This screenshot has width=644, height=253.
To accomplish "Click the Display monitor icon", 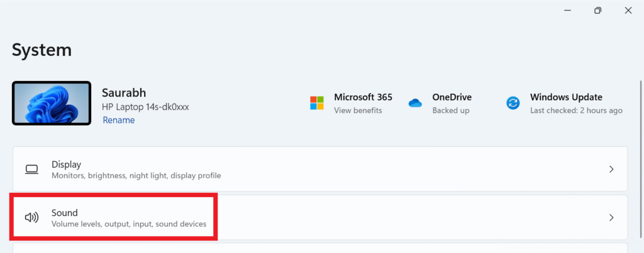I will click(x=31, y=170).
